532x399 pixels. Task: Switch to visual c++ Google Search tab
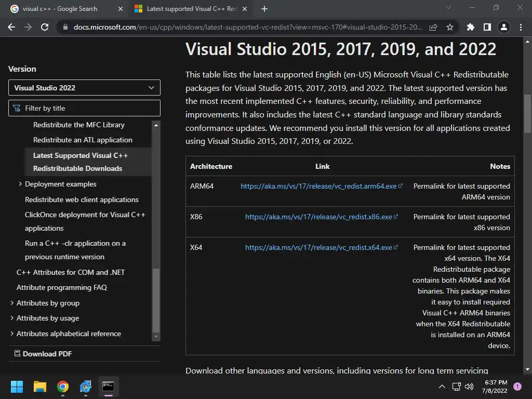(60, 9)
